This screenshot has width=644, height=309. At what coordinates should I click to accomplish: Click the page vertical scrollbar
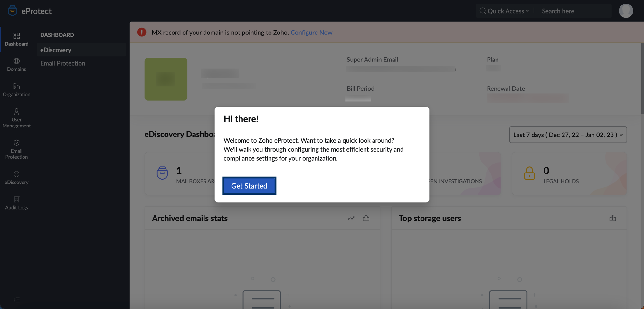point(642,78)
